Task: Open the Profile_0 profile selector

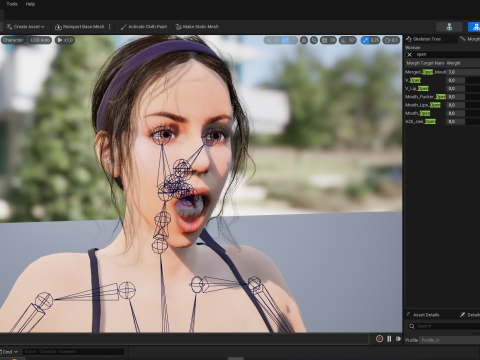Action: 450,340
